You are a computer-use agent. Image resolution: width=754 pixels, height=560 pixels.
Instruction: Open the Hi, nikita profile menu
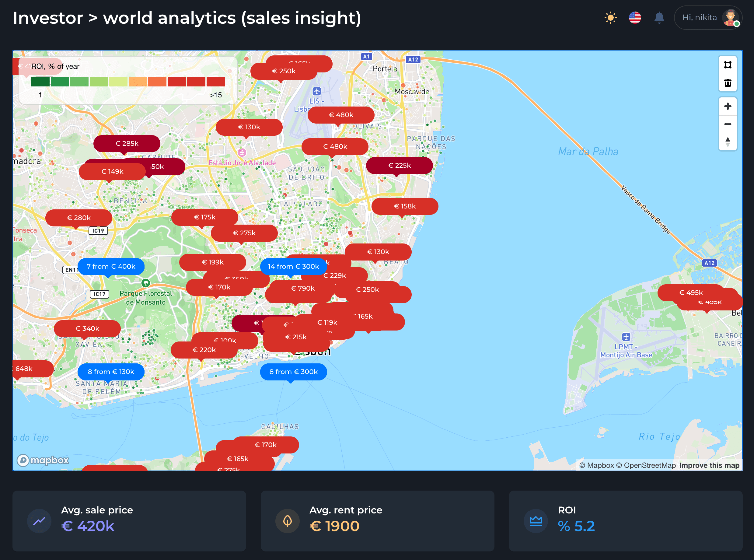(x=708, y=18)
